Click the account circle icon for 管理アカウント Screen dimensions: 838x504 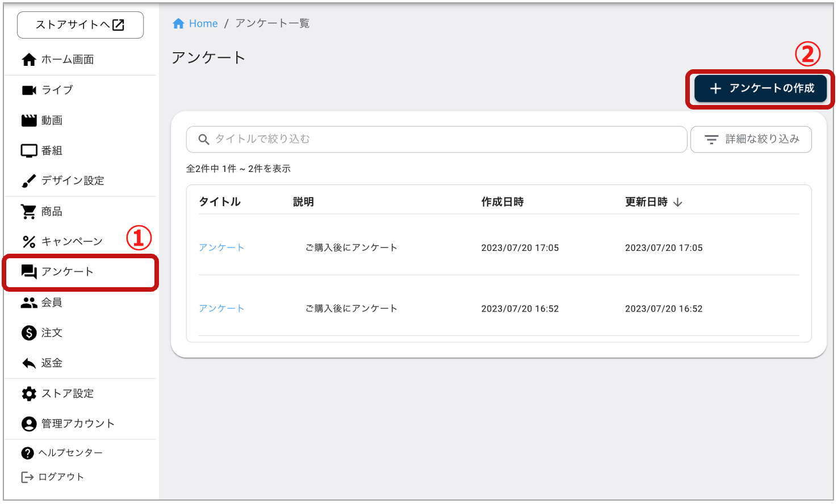pyautogui.click(x=29, y=424)
